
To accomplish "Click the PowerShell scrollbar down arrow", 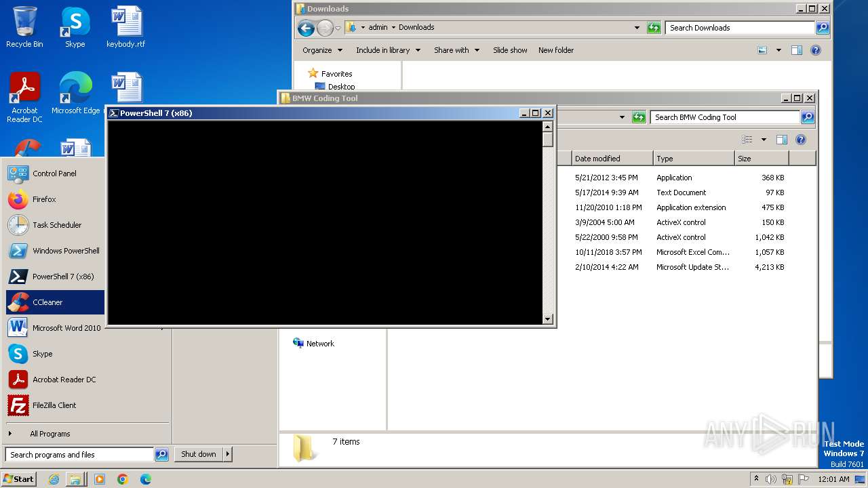I will pos(548,319).
